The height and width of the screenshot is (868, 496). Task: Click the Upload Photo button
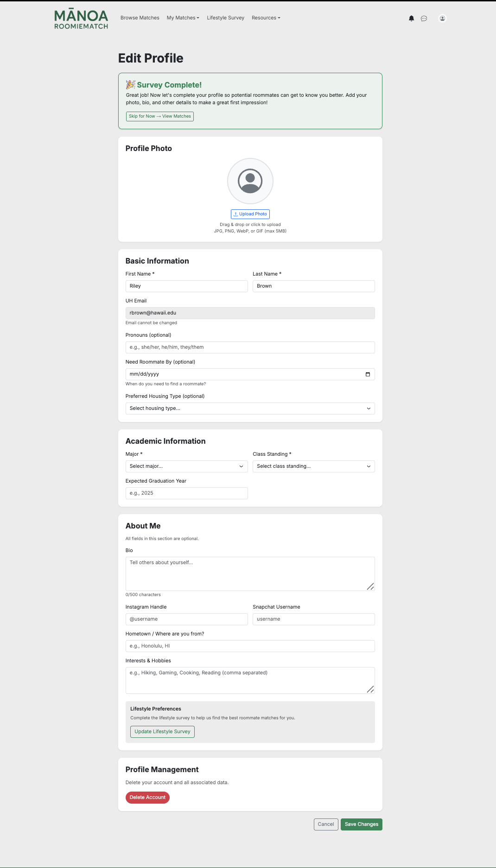pos(250,214)
